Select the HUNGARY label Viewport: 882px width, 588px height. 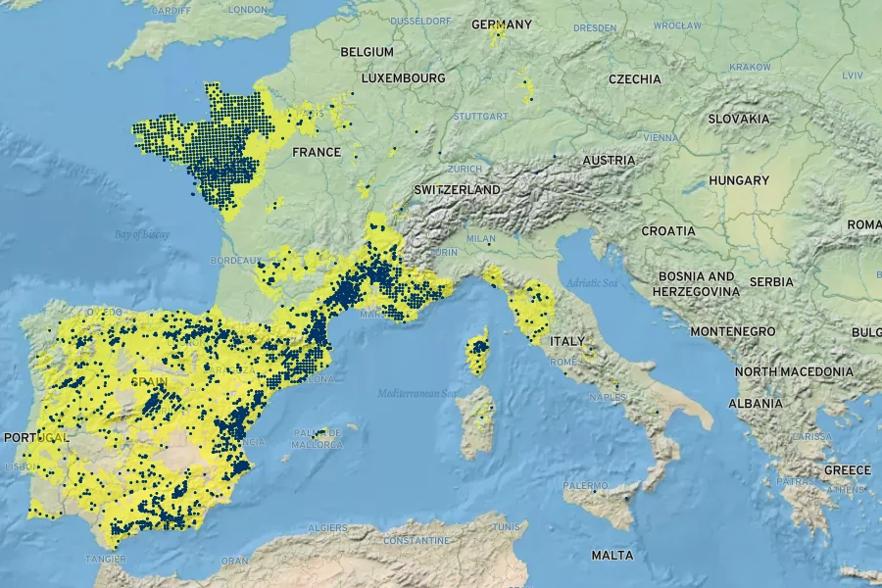tap(739, 180)
